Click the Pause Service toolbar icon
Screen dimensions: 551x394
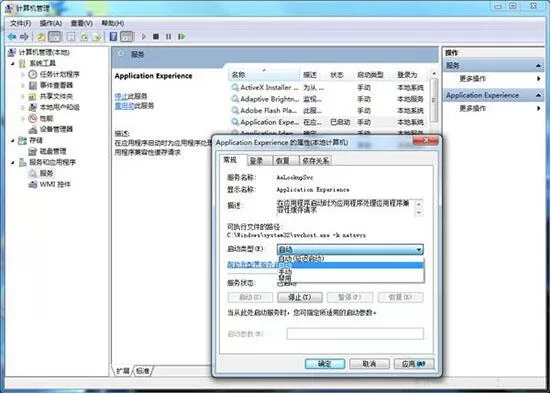point(168,37)
